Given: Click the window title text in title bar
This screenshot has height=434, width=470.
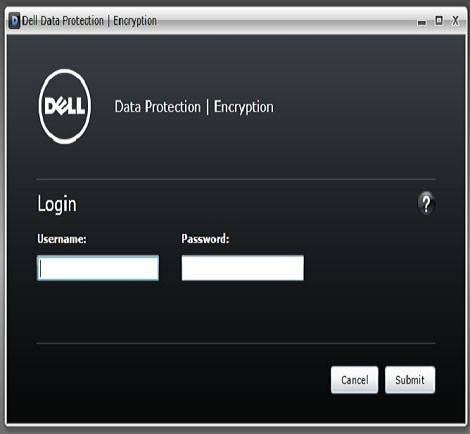Looking at the screenshot, I should 89,21.
